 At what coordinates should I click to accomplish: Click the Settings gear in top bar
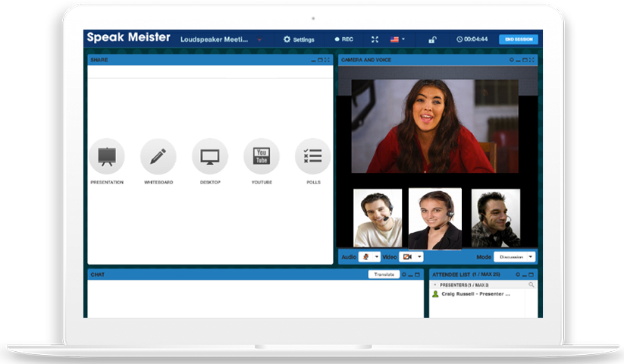(287, 39)
